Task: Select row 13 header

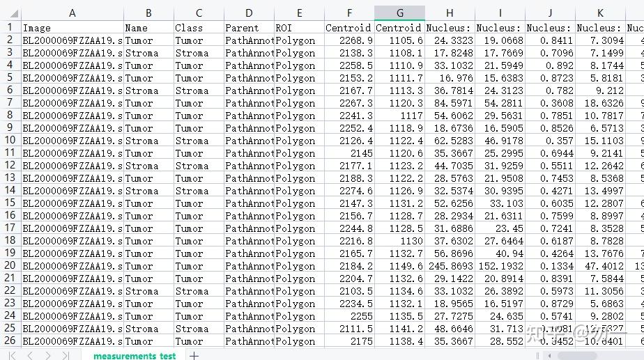Action: [10, 178]
